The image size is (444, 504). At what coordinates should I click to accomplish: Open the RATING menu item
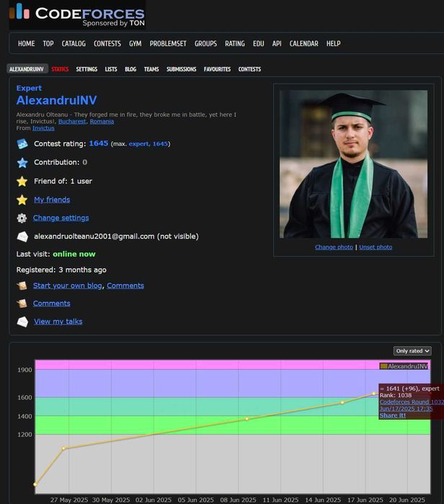(x=235, y=43)
